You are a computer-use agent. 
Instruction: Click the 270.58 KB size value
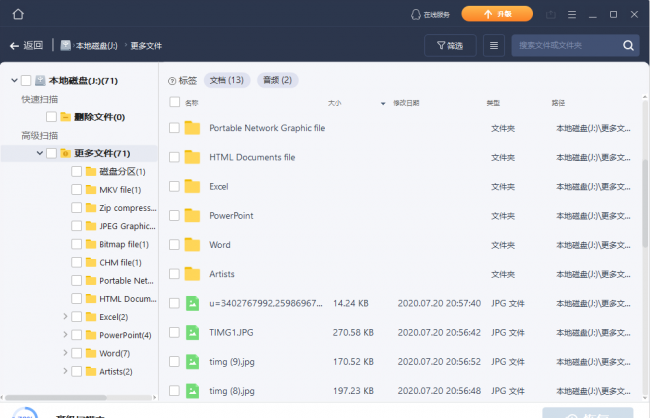(353, 333)
